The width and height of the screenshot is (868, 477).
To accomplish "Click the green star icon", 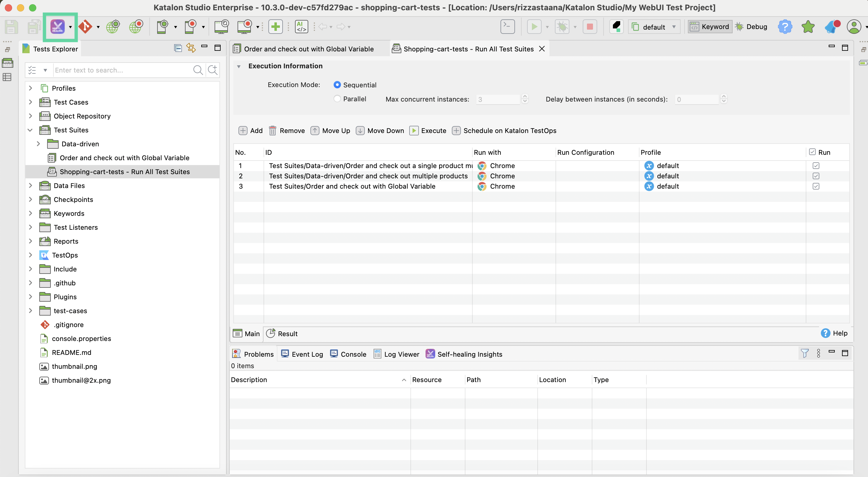I will point(808,27).
